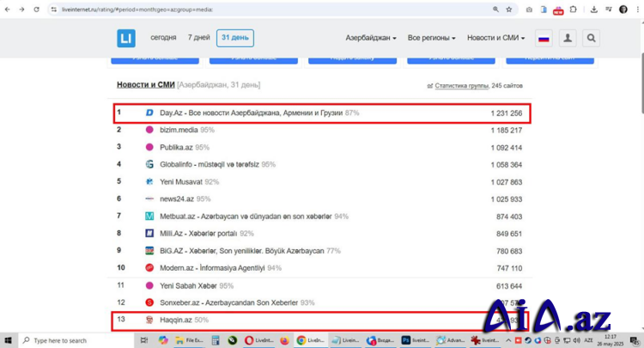Select the 31 день period tab
This screenshot has width=644, height=348.
pos(235,38)
